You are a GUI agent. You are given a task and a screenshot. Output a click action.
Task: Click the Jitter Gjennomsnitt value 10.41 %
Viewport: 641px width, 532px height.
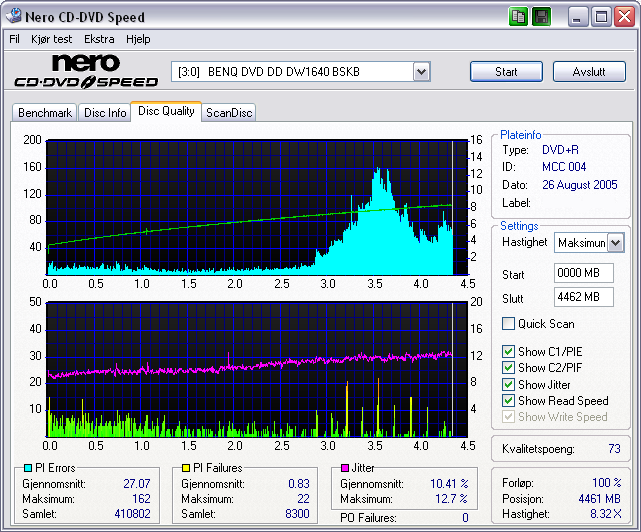(449, 484)
